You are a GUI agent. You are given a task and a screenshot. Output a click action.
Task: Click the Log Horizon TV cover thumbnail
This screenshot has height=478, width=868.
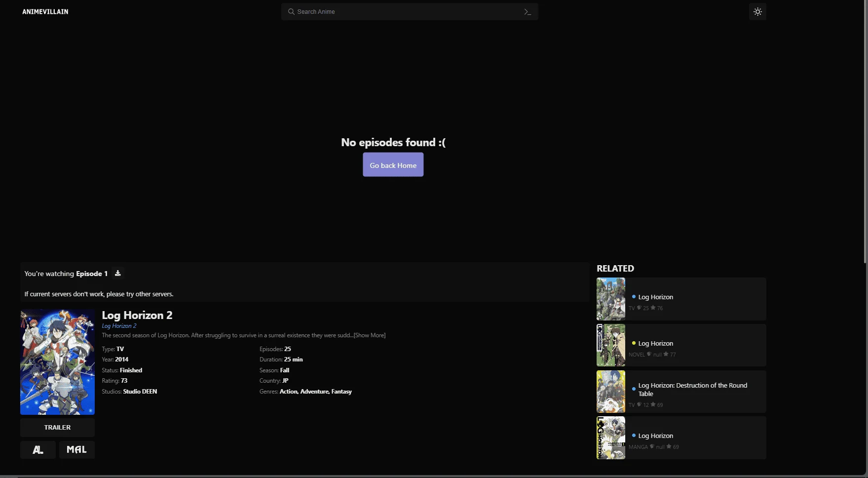click(x=611, y=299)
